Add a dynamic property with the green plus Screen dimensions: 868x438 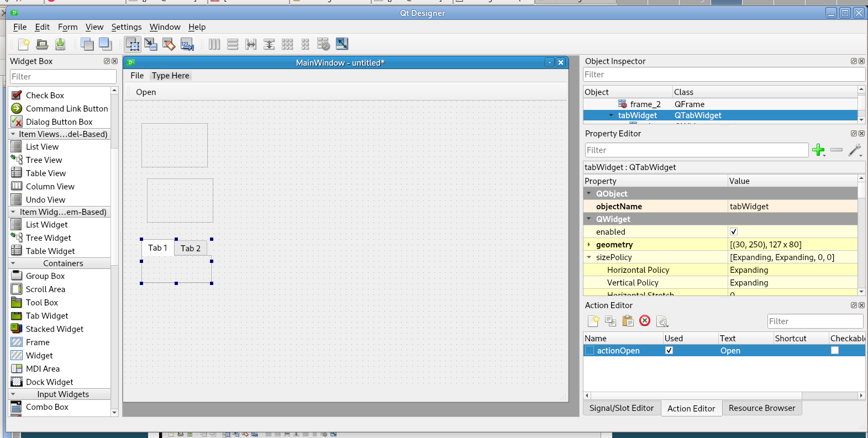tap(818, 150)
